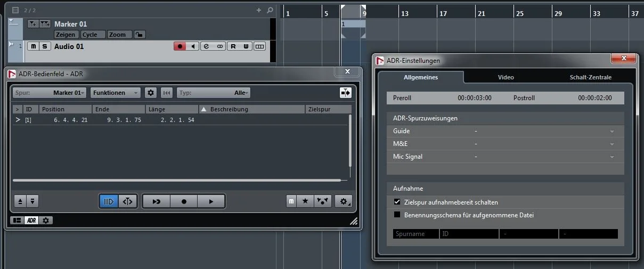Sort by Ende column header

point(119,109)
